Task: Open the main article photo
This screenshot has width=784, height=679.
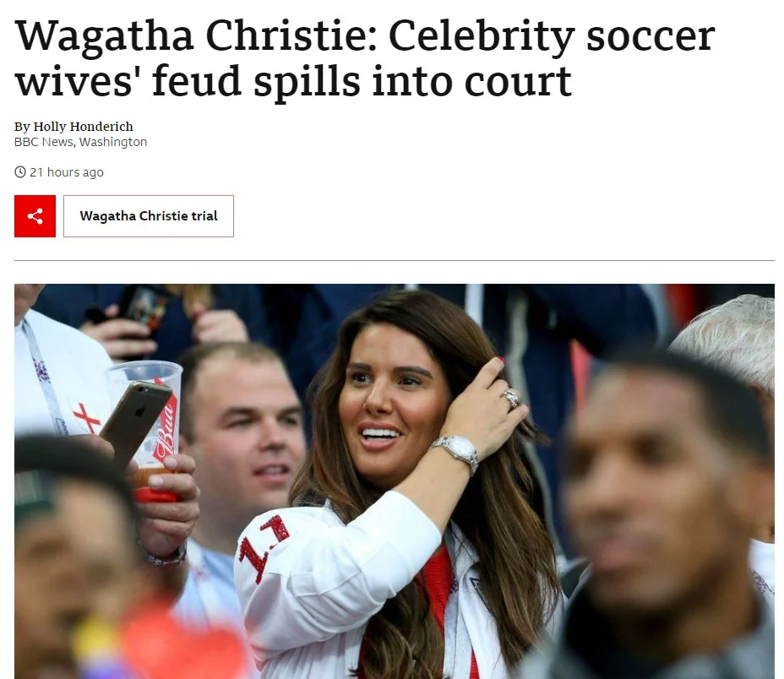Action: click(394, 481)
